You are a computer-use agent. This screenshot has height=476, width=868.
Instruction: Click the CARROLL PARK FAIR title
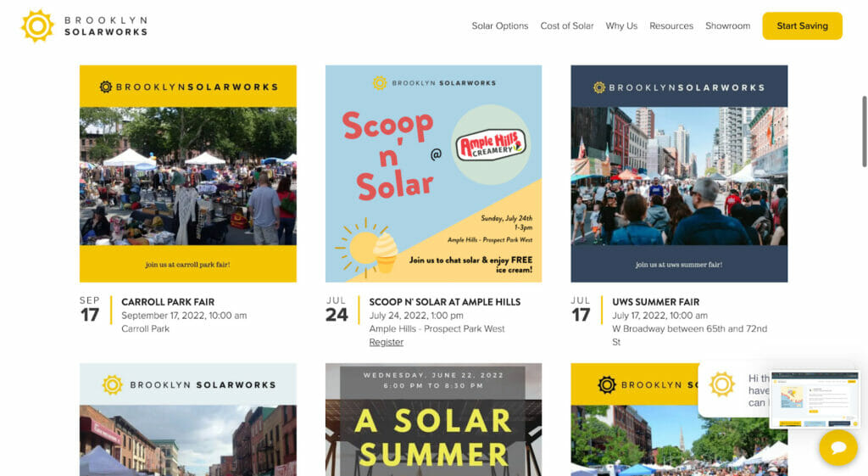[x=168, y=302]
